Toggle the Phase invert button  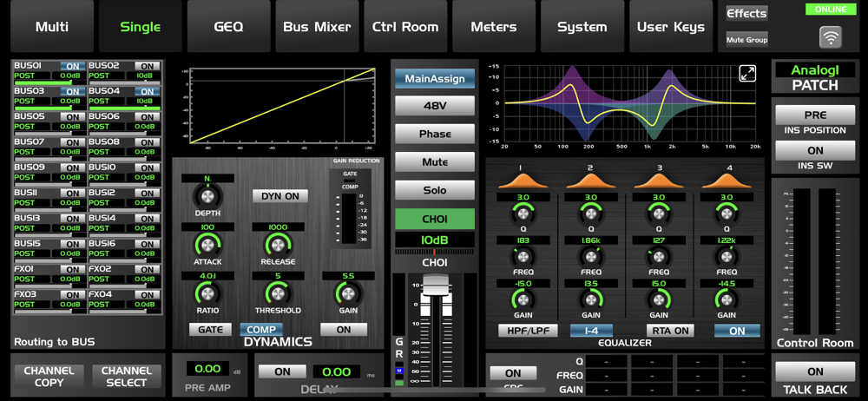click(x=435, y=134)
